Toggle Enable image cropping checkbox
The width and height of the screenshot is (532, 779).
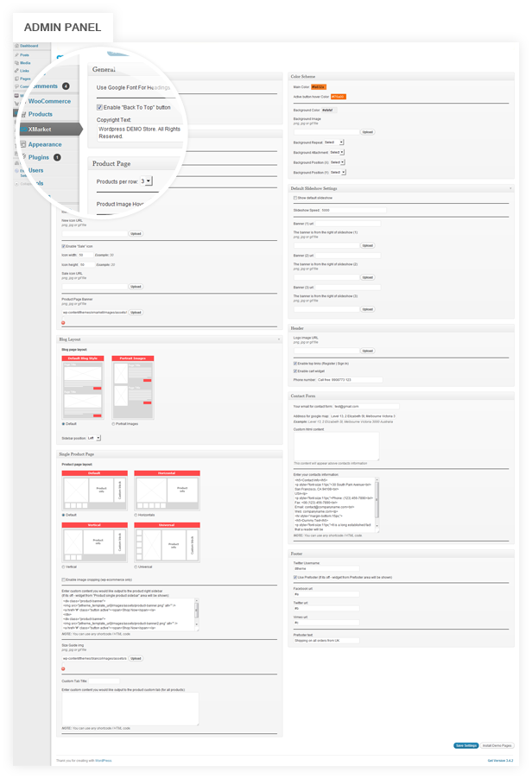(x=64, y=579)
